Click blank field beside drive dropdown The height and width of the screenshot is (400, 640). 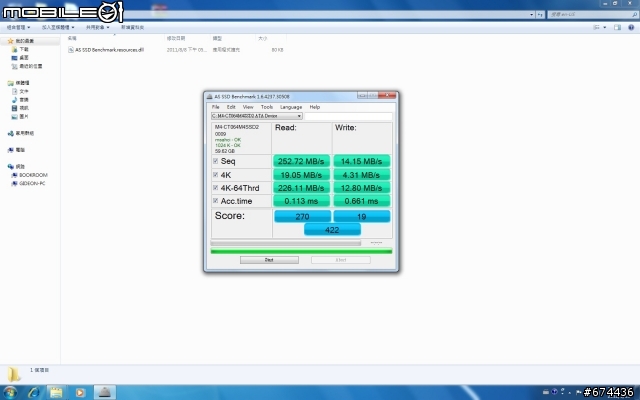point(349,116)
